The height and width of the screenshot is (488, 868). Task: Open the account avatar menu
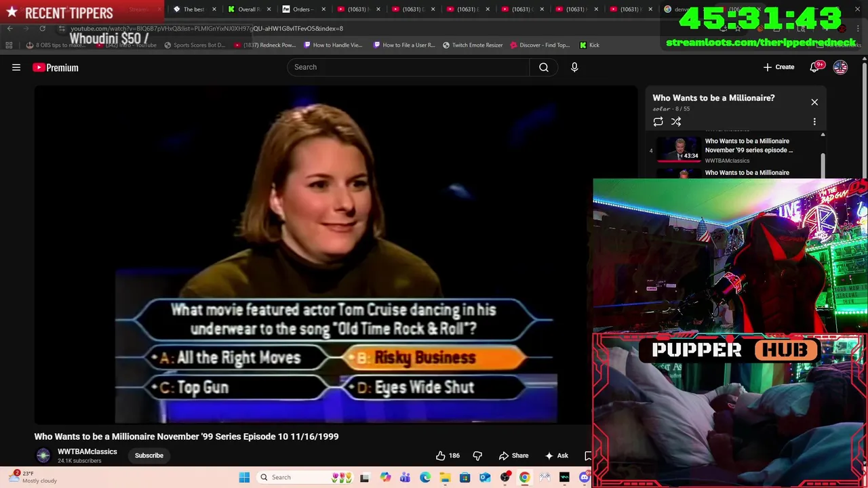point(840,67)
